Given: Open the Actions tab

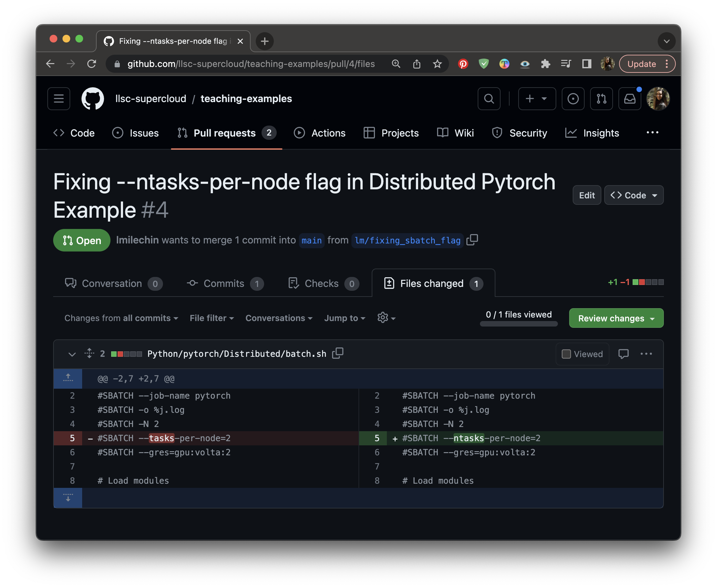Looking at the screenshot, I should pyautogui.click(x=320, y=133).
